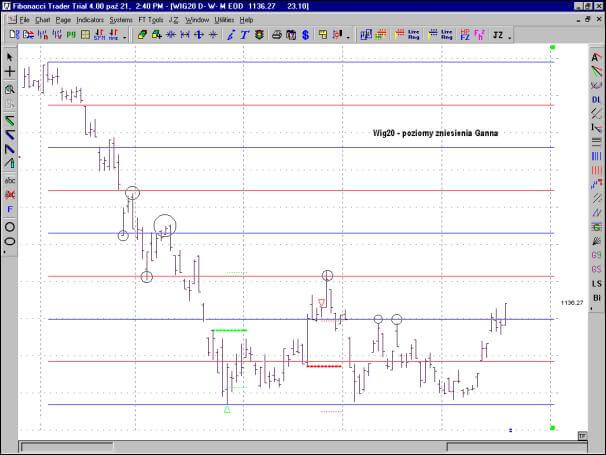Select the abc text annotation tool
Image resolution: width=606 pixels, height=455 pixels.
10,179
